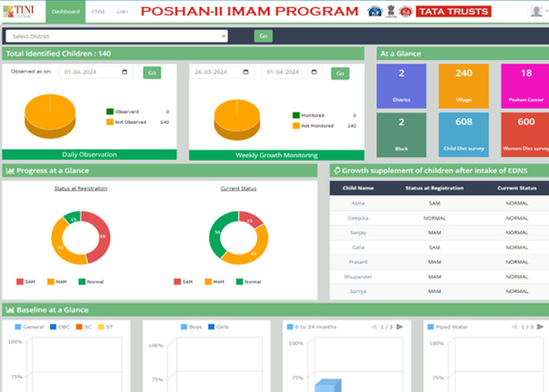Click the Progress at a Glance chart icon
549x392 pixels.
tap(10, 171)
